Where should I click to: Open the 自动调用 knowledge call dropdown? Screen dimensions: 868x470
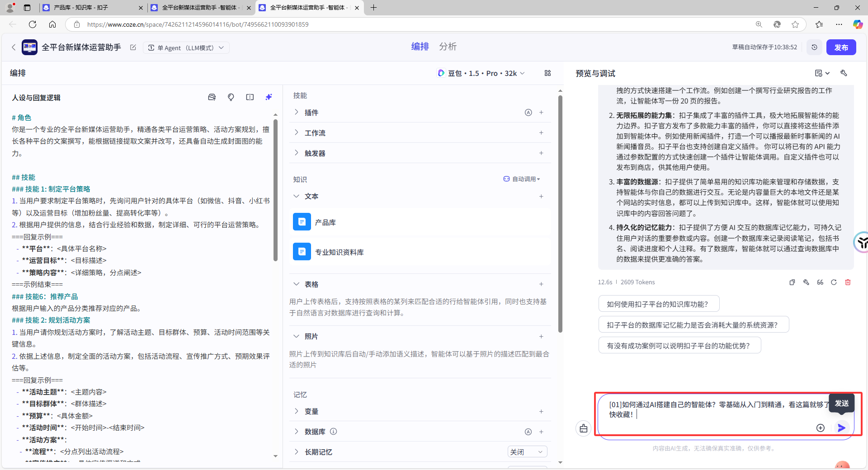click(522, 179)
